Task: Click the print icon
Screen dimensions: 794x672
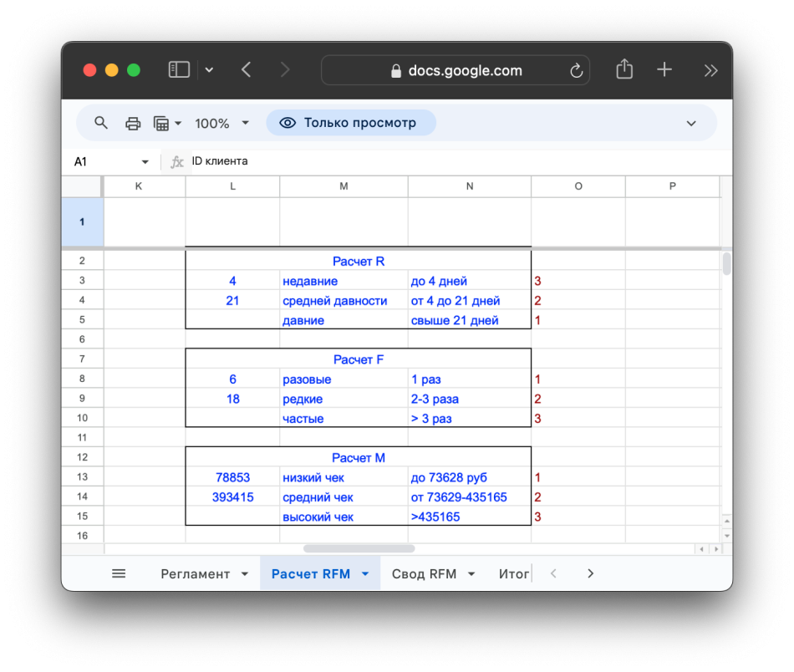Action: click(x=133, y=123)
